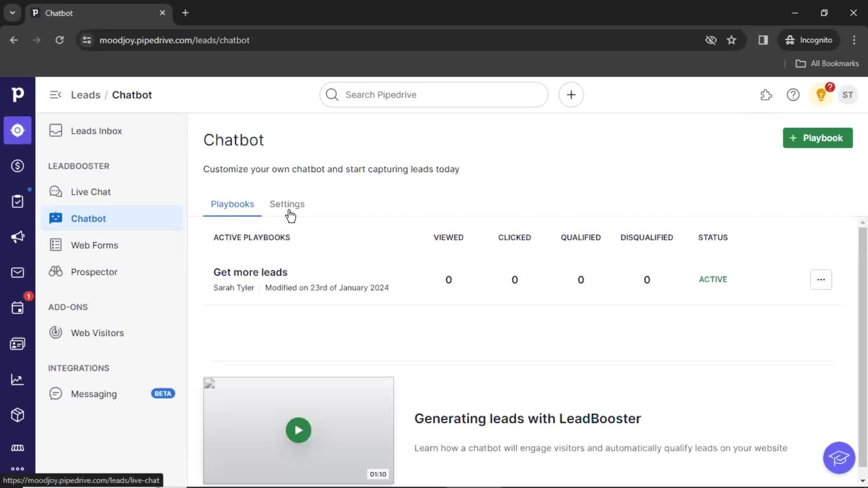Open Chrome three-dot menu
The height and width of the screenshot is (488, 868).
pos(854,40)
